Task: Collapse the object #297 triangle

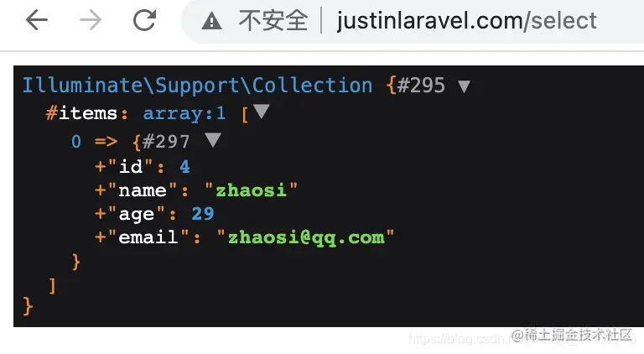Action: (x=213, y=139)
